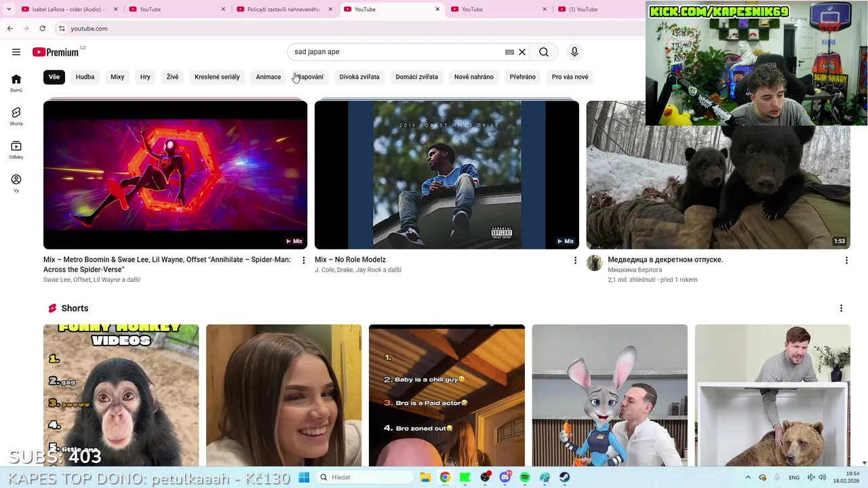
Task: Close the Isabel LaRosa browser tab
Action: (115, 9)
